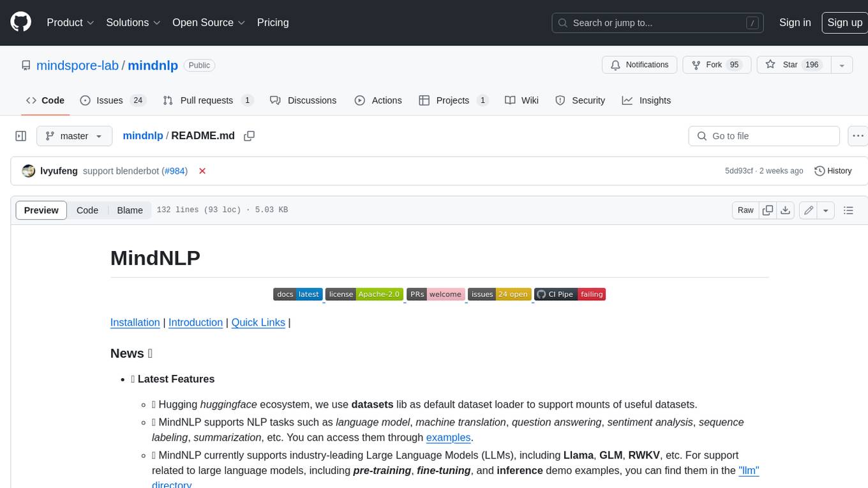Expand the Product menu
The image size is (868, 488).
70,22
